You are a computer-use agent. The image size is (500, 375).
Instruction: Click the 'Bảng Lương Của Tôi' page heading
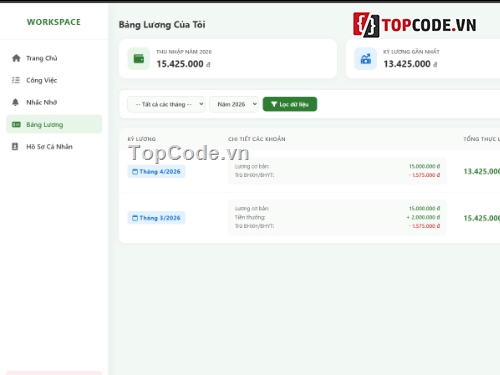click(162, 25)
